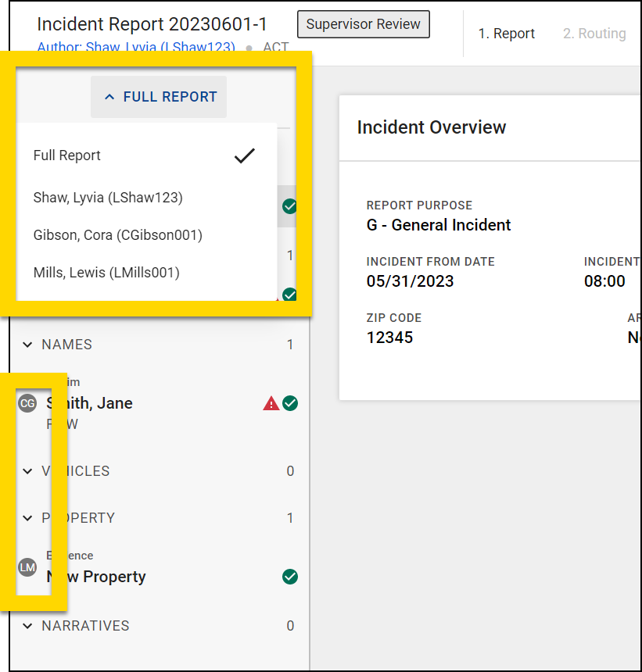Screen dimensions: 642x672
Task: Select the Report tab
Action: 507,34
